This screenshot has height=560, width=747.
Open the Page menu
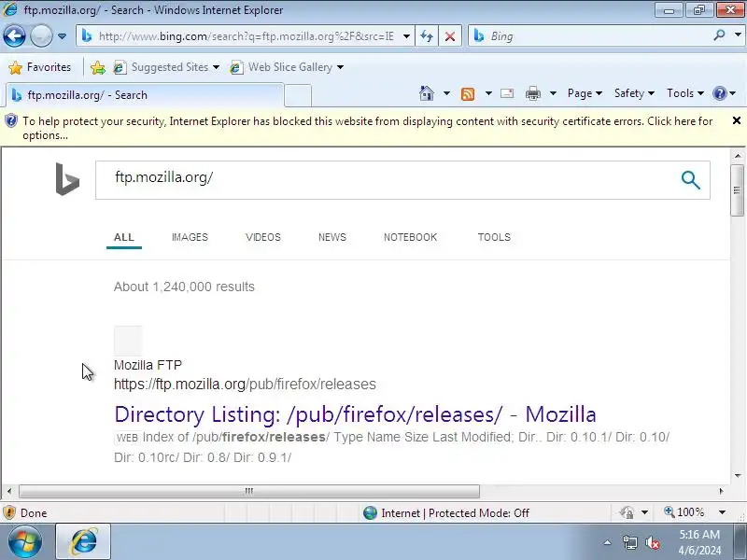[585, 93]
